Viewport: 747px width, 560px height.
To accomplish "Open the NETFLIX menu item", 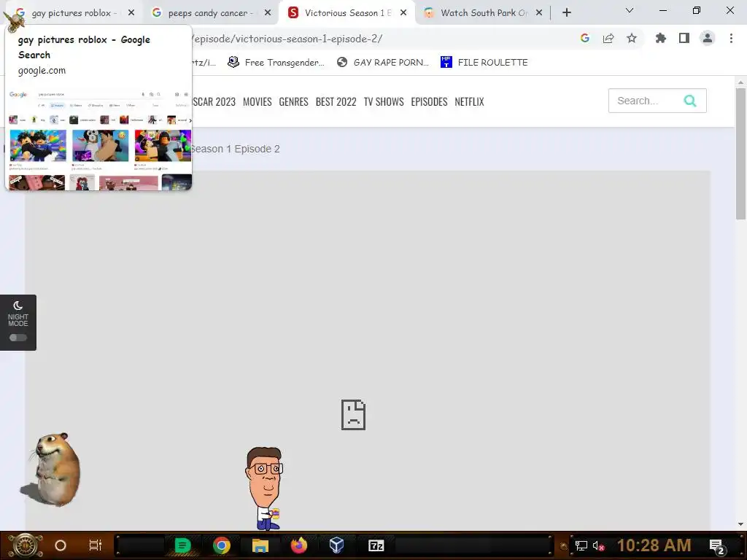I will [x=469, y=101].
